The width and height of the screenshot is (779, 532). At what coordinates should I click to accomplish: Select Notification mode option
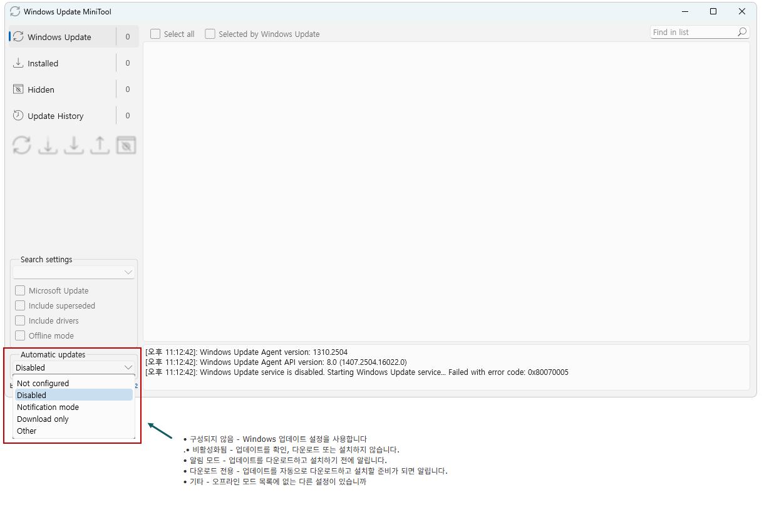pos(74,407)
